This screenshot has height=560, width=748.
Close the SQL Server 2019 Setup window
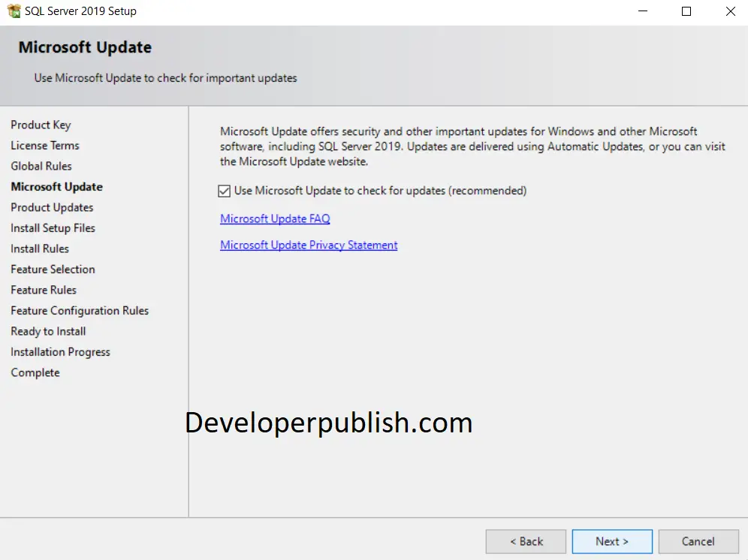coord(730,11)
